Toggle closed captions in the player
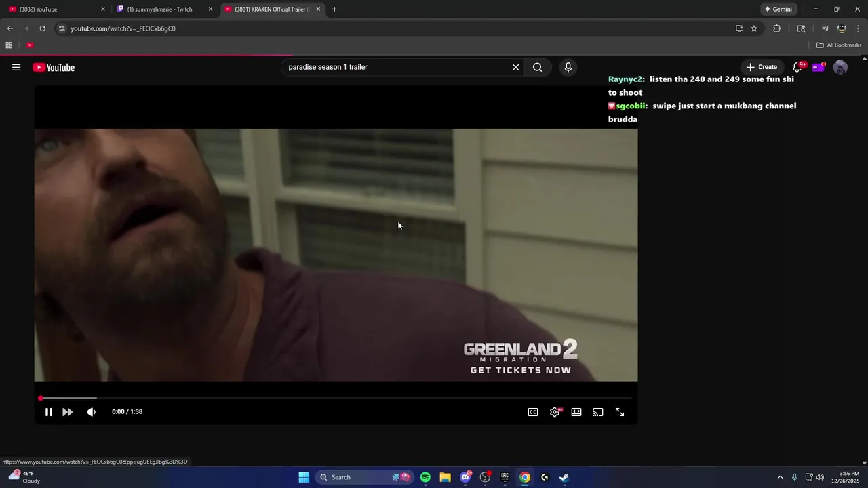868x488 pixels. [x=533, y=412]
